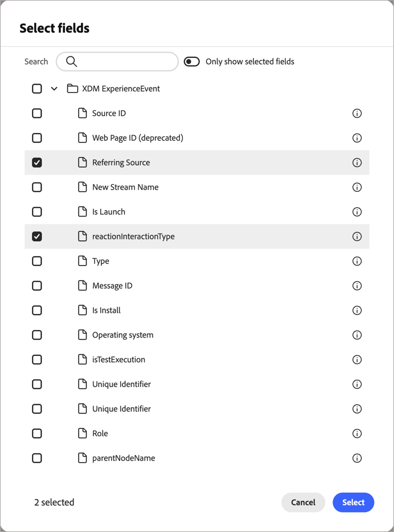View info for Source ID field
This screenshot has height=532, width=394.
pos(357,113)
